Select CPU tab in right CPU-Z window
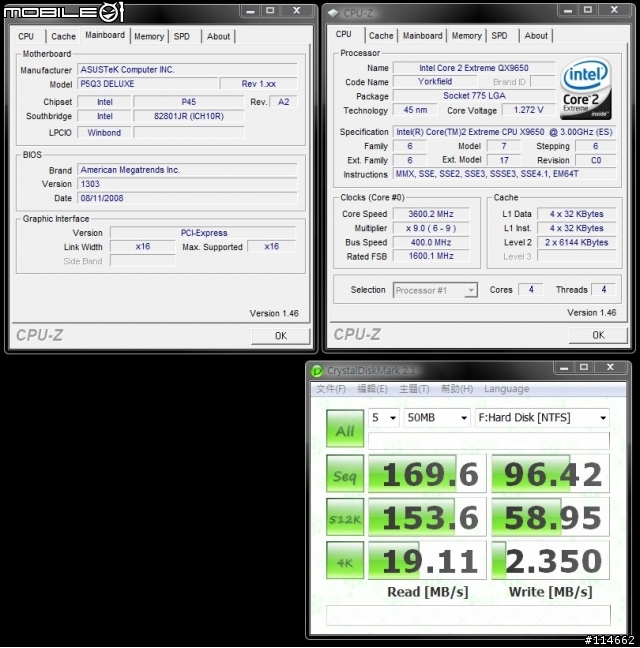Viewport: 640px width, 648px height. coord(345,34)
